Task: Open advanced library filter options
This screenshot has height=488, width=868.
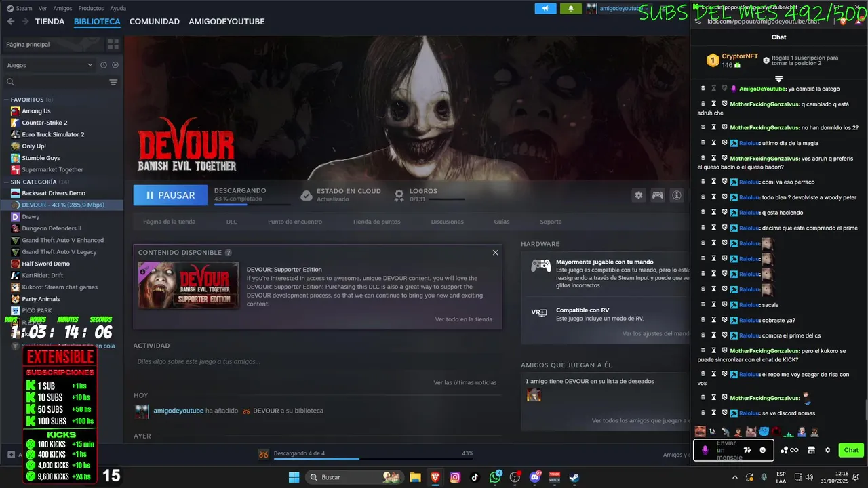Action: click(x=113, y=82)
